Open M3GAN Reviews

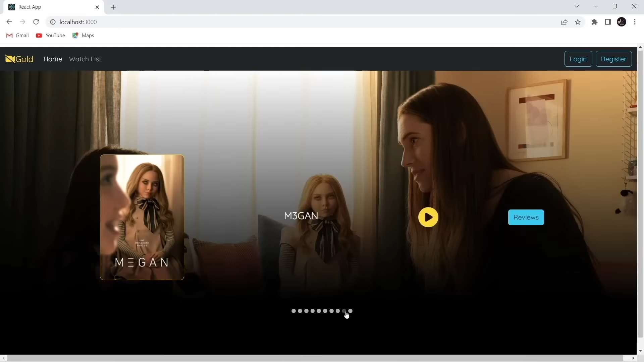[526, 217]
